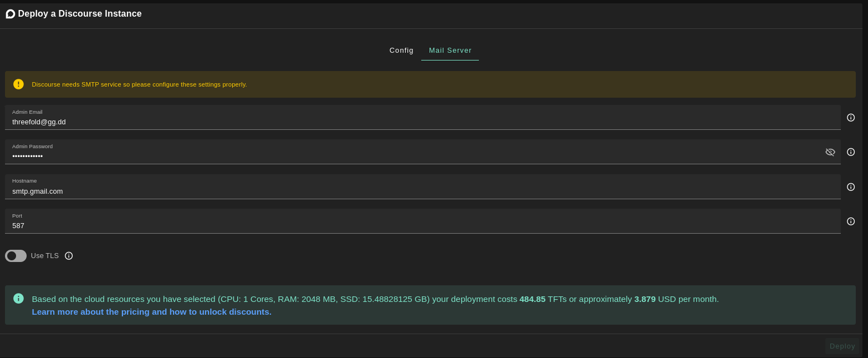Image resolution: width=868 pixels, height=358 pixels.
Task: Focus the Admin Email input field
Action: 421,122
